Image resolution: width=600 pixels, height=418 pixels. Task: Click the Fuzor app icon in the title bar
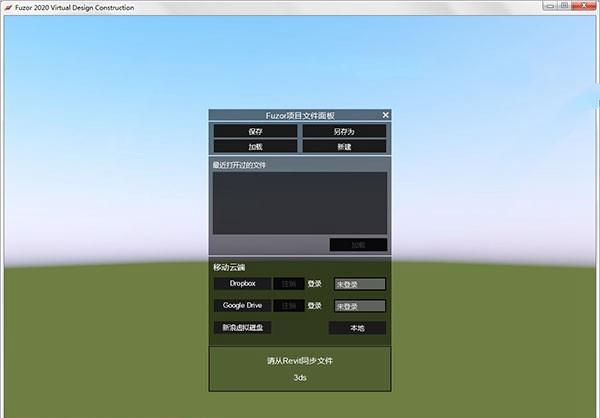(x=8, y=7)
